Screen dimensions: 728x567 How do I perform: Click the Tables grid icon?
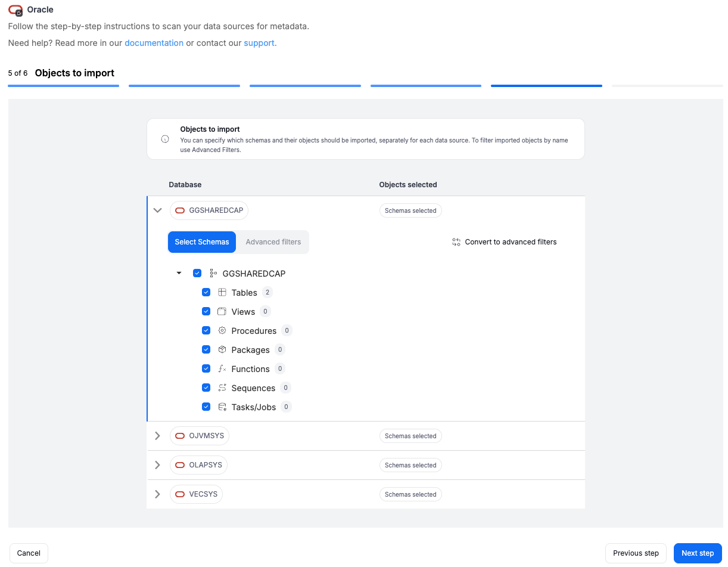coord(222,292)
